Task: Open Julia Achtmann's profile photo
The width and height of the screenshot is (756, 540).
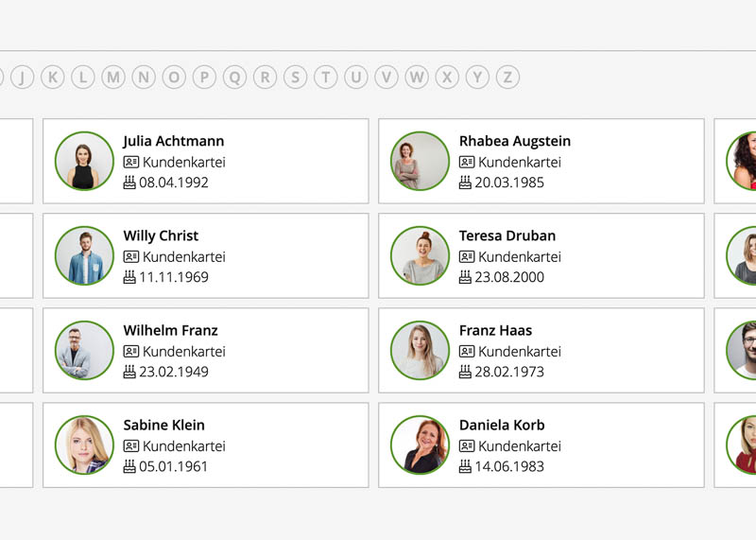Action: coord(84,161)
